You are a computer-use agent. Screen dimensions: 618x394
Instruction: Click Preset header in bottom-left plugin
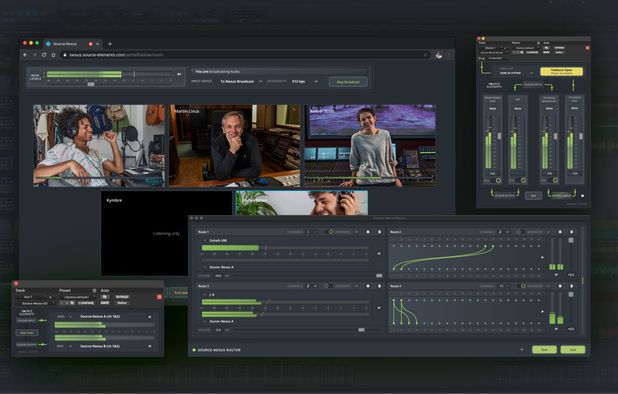64,290
